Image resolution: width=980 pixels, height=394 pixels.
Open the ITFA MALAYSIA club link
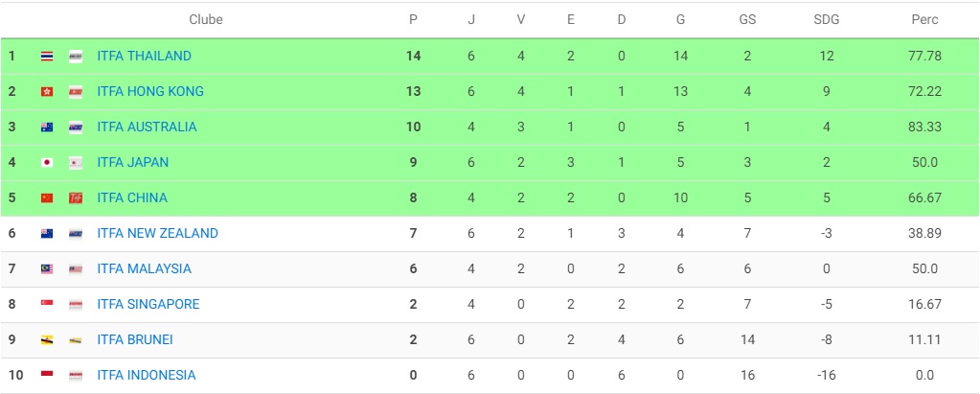tap(144, 269)
